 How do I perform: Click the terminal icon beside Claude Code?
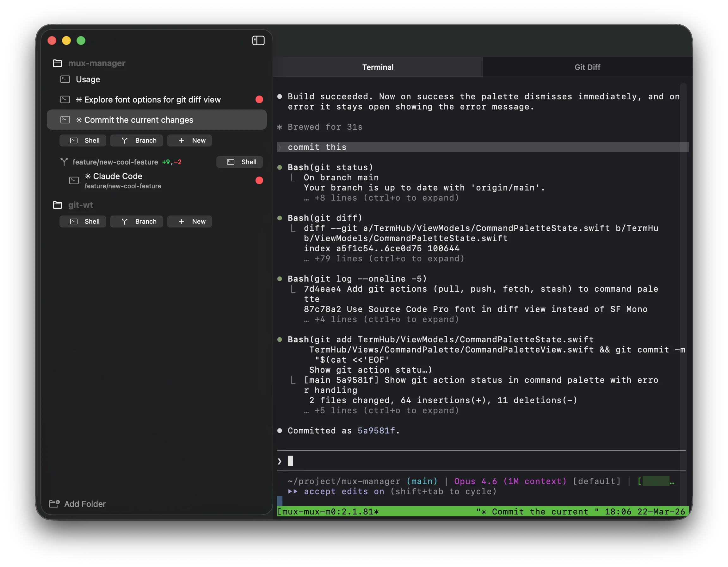(74, 180)
